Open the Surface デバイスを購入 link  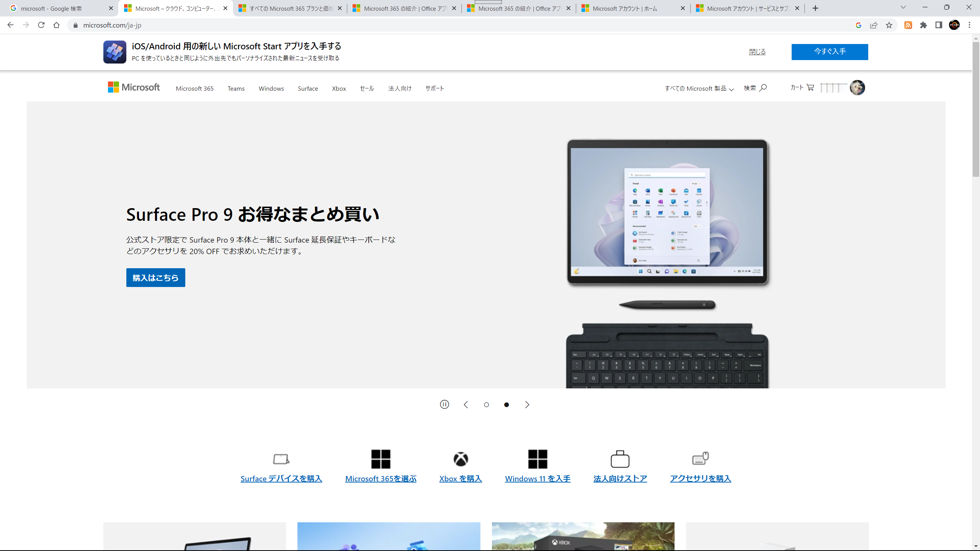pyautogui.click(x=281, y=478)
